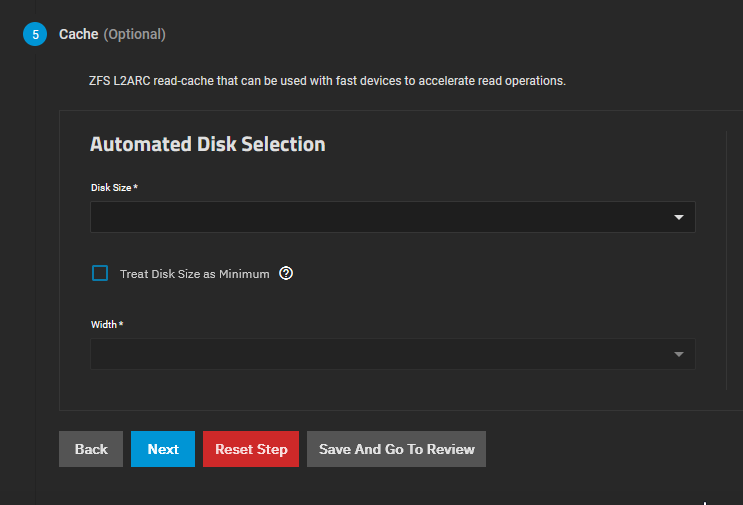
Task: Click the (Optional) text beside Cache
Action: [x=135, y=34]
